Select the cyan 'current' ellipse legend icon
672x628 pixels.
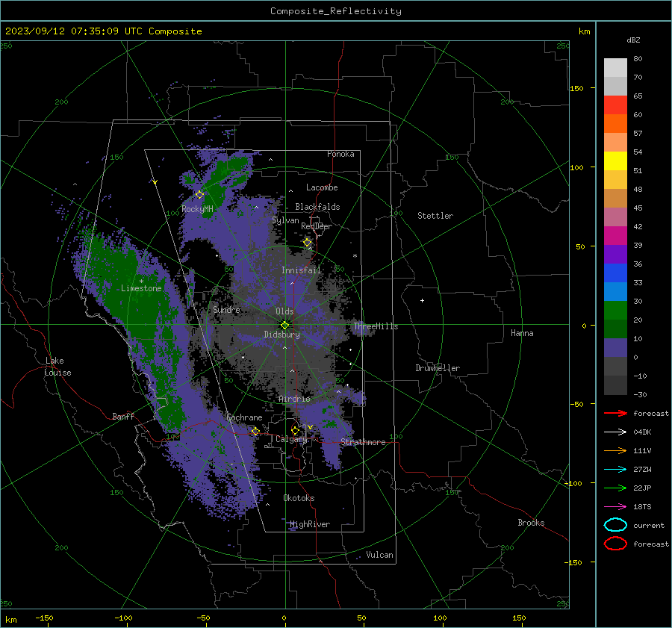(x=615, y=525)
